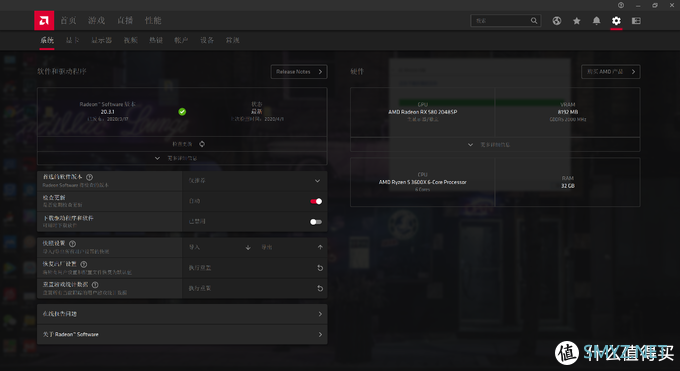This screenshot has height=371, width=680.
Task: Click the AMD logo home icon
Action: (44, 20)
